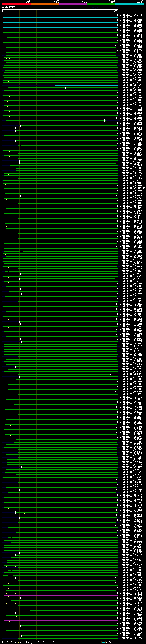This screenshot has width=146, height=644.
Task: Select label UniRef100_Q9LTM7
Action: tap(131, 65)
